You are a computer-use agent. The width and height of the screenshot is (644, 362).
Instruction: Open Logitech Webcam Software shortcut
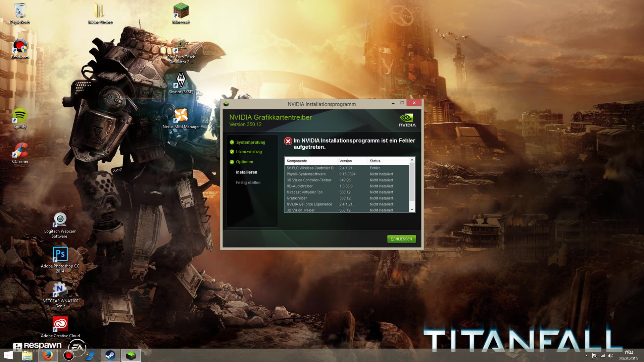coord(60,225)
